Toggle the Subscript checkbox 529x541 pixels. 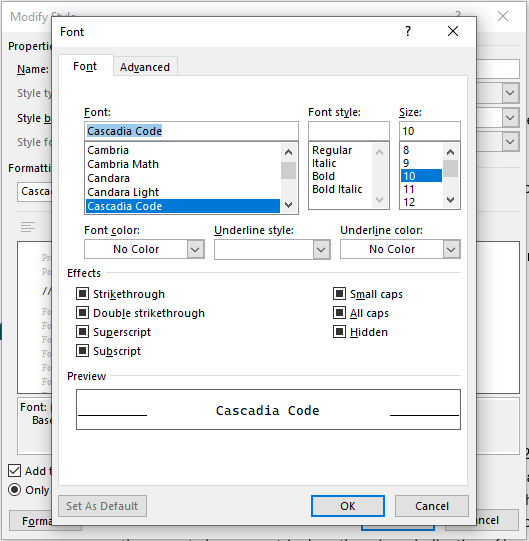82,351
